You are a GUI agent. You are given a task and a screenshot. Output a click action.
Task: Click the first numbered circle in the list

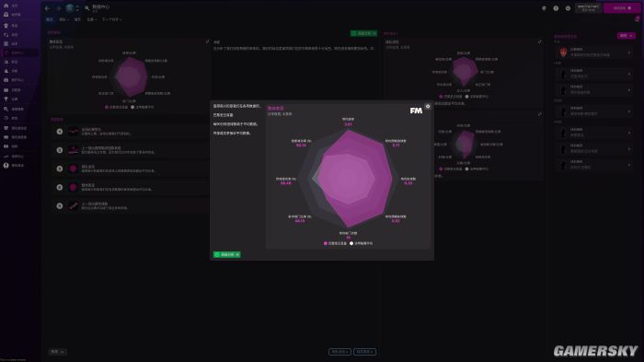tap(60, 131)
